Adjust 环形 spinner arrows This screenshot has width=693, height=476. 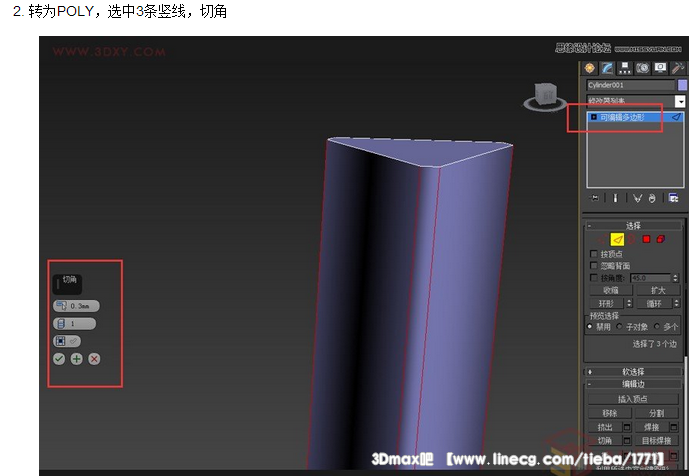[x=629, y=303]
